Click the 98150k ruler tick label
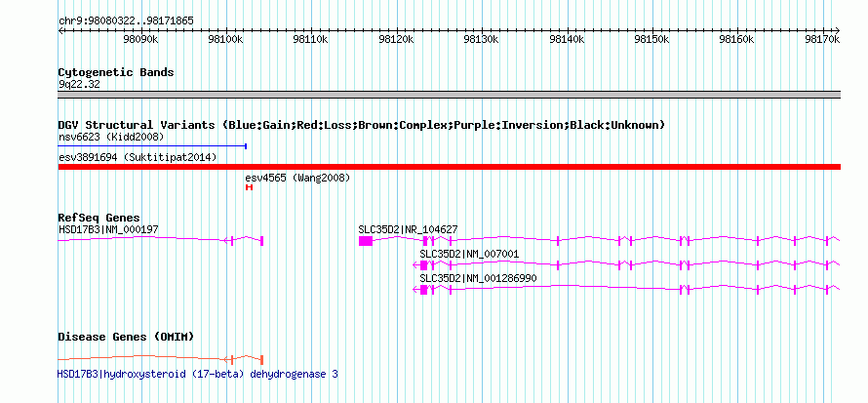 pos(652,40)
